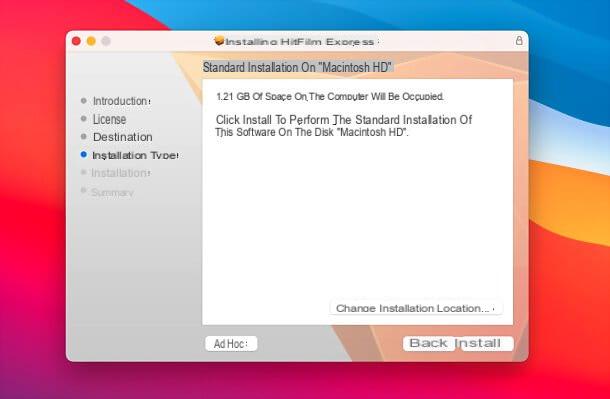Screen dimensions: 610x399
Task: Select the License step in sidebar
Action: coord(109,119)
